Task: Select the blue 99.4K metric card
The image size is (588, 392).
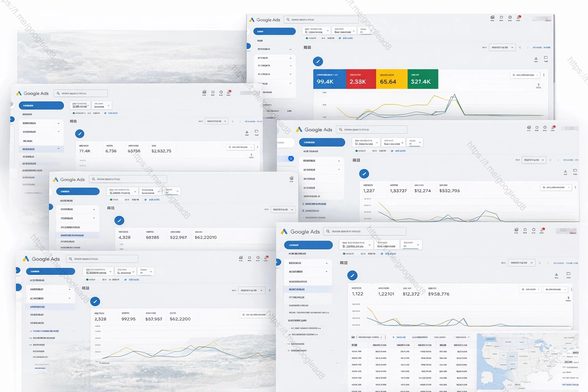Action: point(330,79)
